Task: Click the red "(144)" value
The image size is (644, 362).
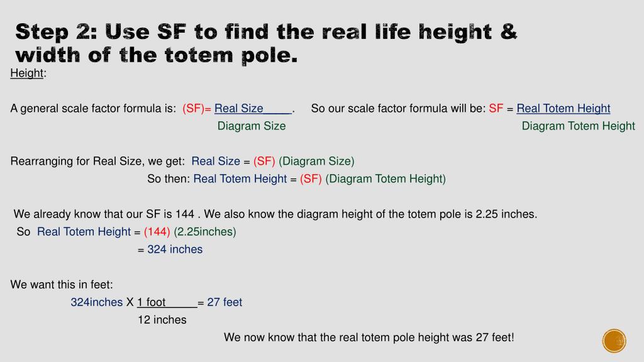Action: click(157, 232)
